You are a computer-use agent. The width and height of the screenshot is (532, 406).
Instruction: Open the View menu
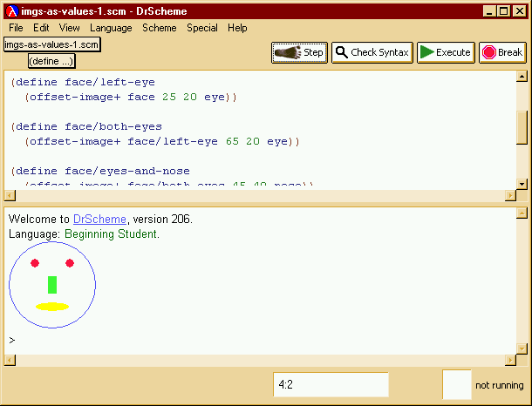69,28
